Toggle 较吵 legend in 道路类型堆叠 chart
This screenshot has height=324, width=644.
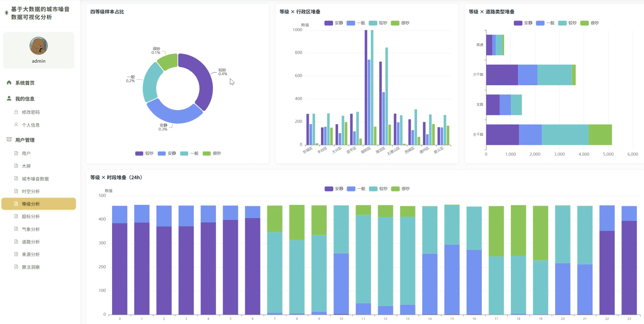pos(567,23)
